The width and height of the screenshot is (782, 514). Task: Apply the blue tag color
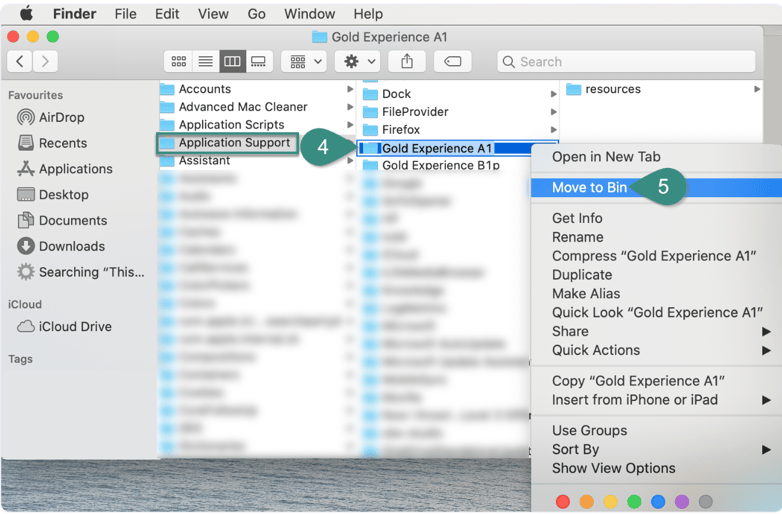(658, 501)
